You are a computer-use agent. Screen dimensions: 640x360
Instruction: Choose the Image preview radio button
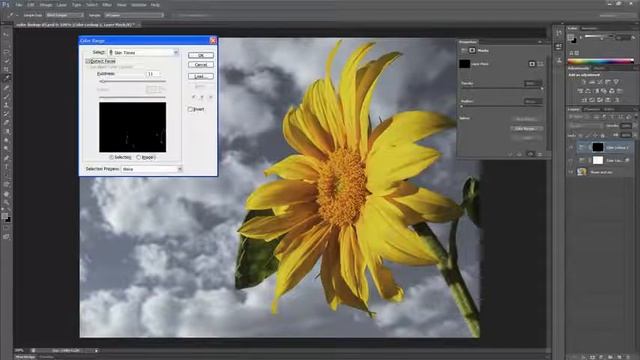pos(138,157)
